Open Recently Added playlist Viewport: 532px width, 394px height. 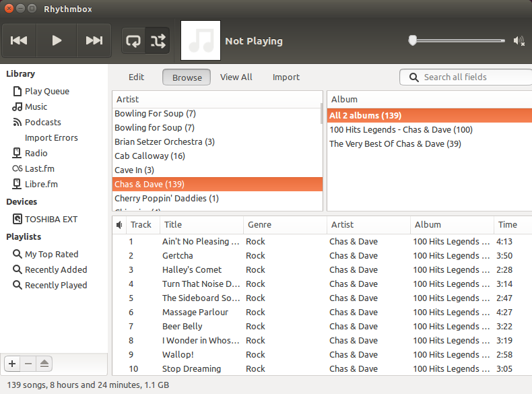(56, 270)
